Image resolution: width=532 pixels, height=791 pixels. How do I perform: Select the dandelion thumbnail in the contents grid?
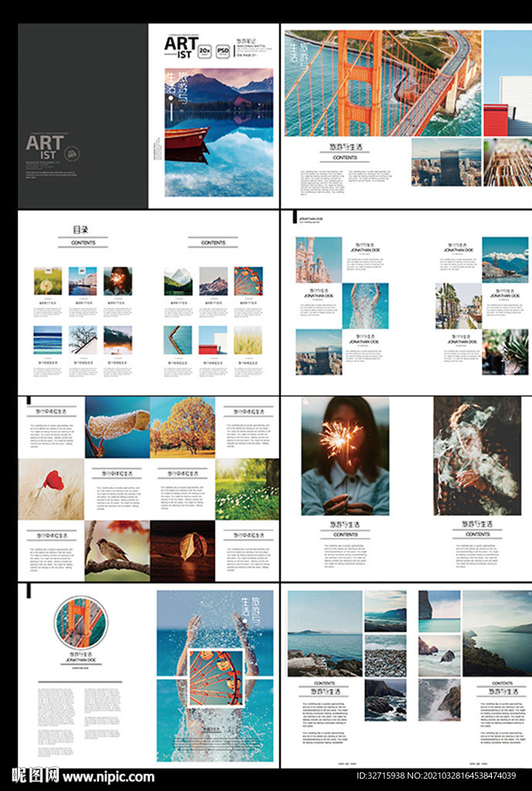click(48, 281)
